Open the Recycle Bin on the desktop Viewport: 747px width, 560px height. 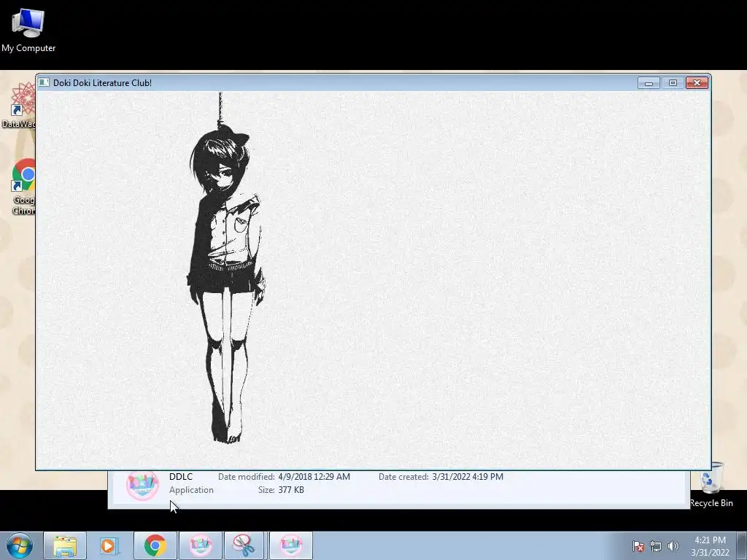tap(711, 485)
